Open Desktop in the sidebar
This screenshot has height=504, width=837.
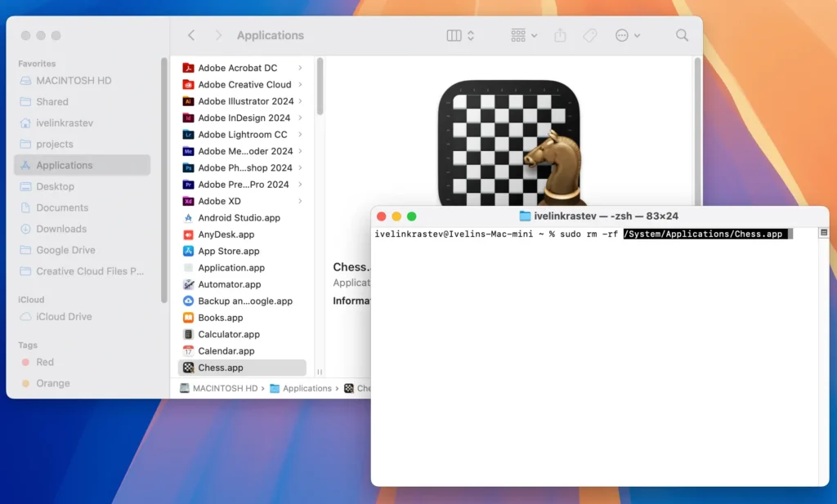pyautogui.click(x=83, y=187)
